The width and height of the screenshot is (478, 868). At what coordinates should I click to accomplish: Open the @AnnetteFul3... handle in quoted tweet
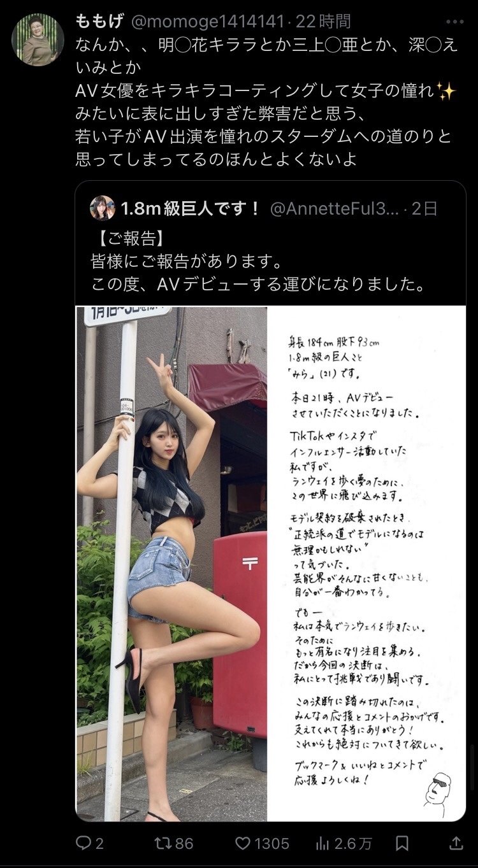click(335, 208)
